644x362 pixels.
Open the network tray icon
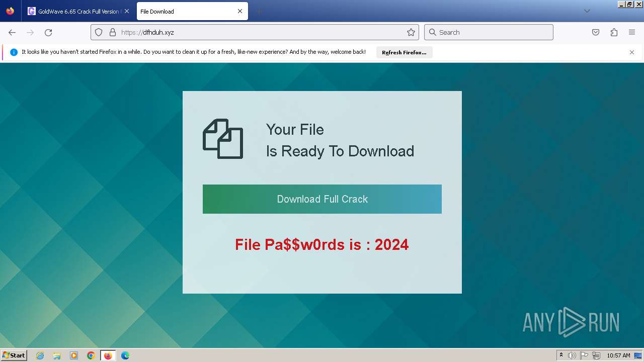[597, 355]
